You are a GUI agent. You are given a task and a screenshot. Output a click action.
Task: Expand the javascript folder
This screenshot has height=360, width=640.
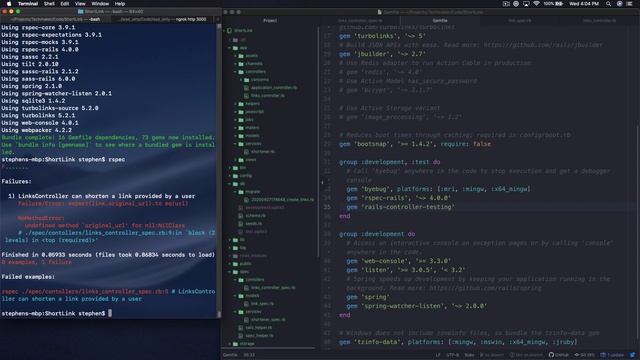pos(236,112)
